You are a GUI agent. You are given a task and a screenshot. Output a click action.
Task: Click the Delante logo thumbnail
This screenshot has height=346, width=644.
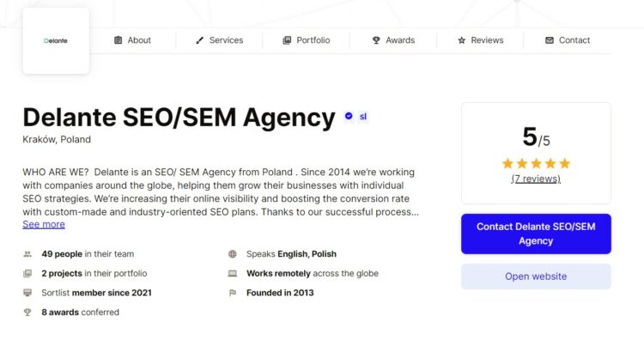(56, 40)
